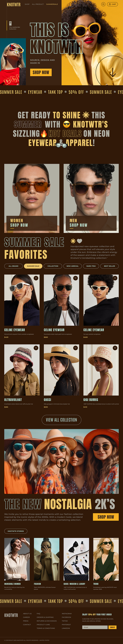The width and height of the screenshot is (123, 644).
Task: Favorite the Monochrome square-frame sunglasses with heart
Action: point(36,278)
